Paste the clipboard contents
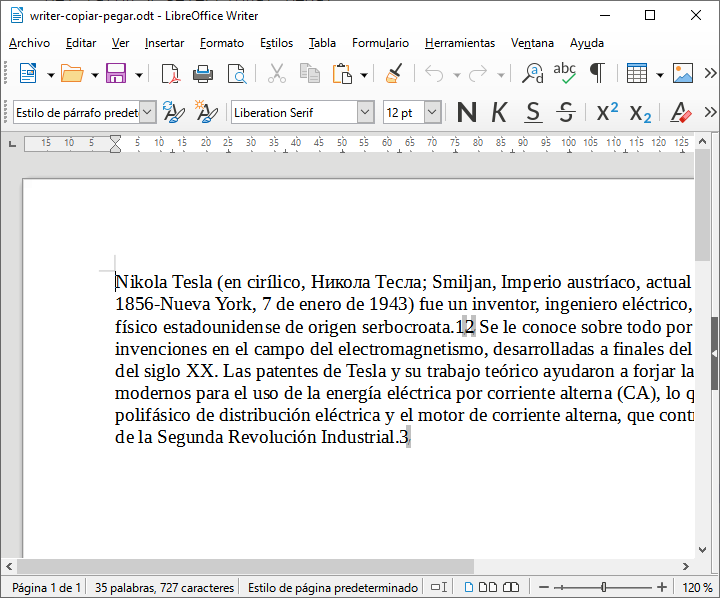This screenshot has height=598, width=720. tap(343, 73)
